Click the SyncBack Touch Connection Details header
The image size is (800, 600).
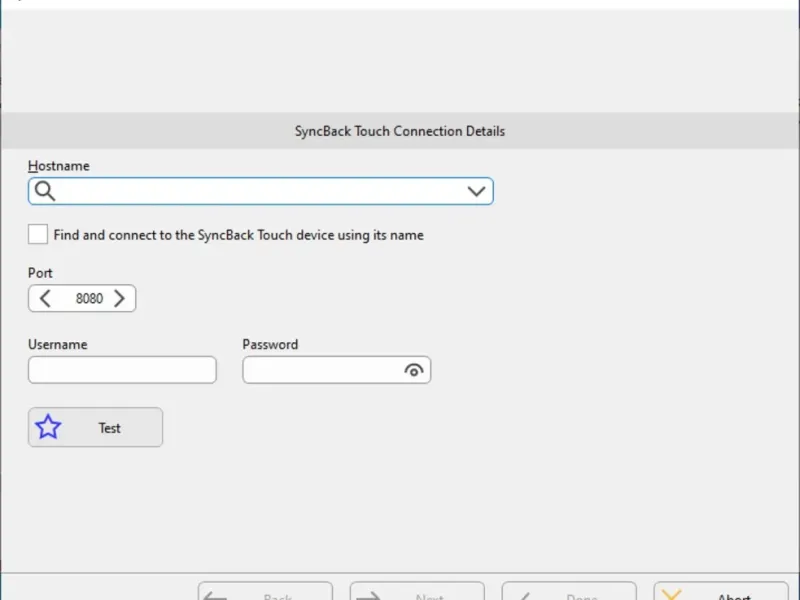399,131
